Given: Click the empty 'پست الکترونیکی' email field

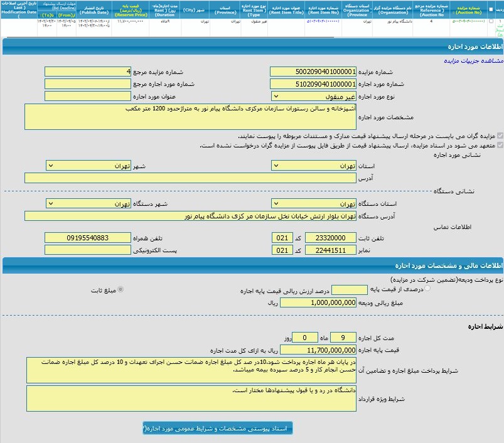Looking at the screenshot, I should [x=88, y=250].
